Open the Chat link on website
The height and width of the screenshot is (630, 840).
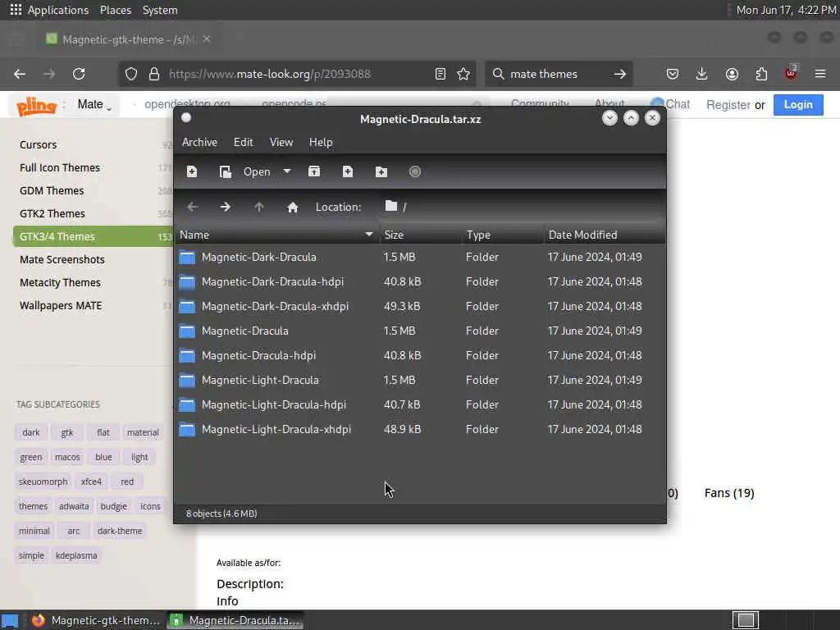click(x=670, y=104)
